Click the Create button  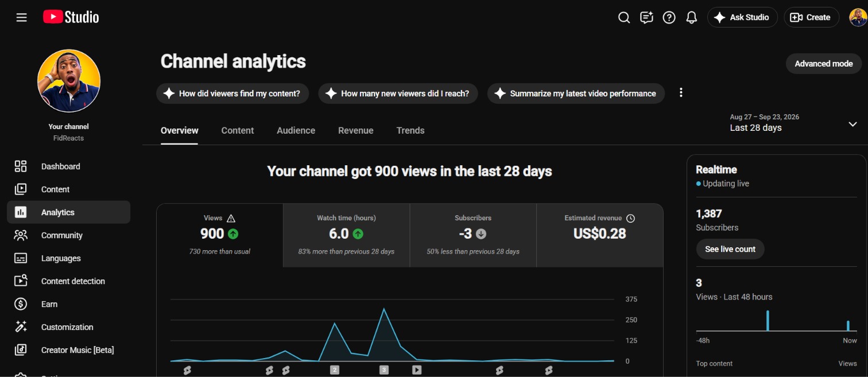pos(811,17)
